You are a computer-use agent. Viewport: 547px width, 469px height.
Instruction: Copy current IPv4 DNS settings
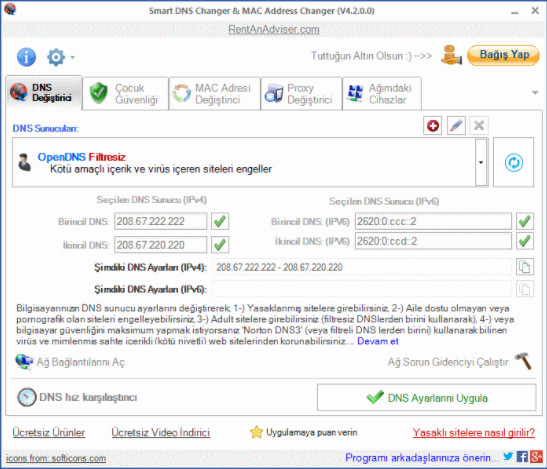click(x=525, y=267)
